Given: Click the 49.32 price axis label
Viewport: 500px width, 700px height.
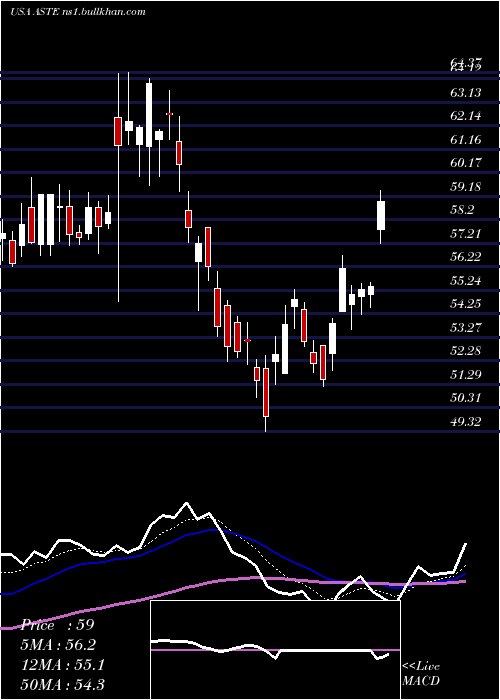Looking at the screenshot, I should (466, 421).
